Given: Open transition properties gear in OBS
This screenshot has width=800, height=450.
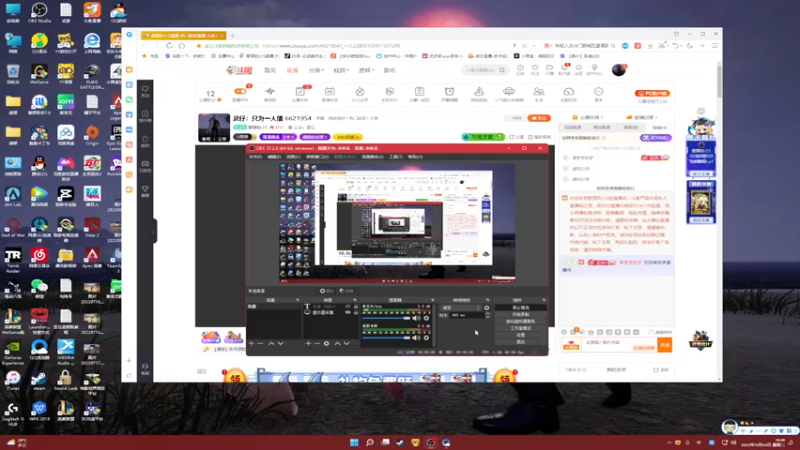Looking at the screenshot, I should click(x=487, y=308).
